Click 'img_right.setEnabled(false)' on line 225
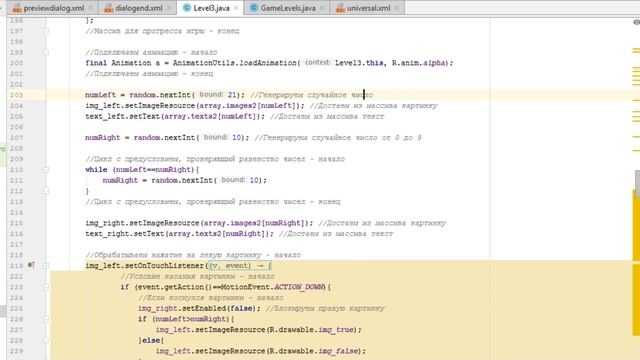The width and height of the screenshot is (640, 360). coord(197,309)
